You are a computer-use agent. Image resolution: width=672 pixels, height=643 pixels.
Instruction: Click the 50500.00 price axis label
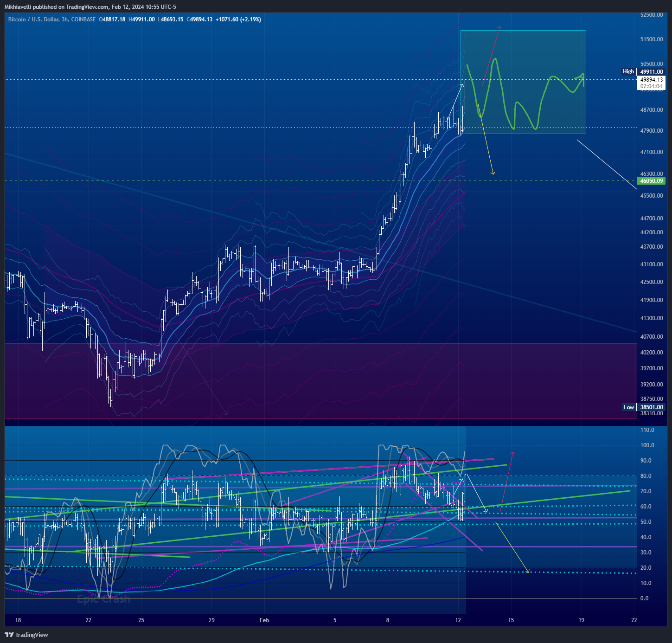(x=652, y=64)
